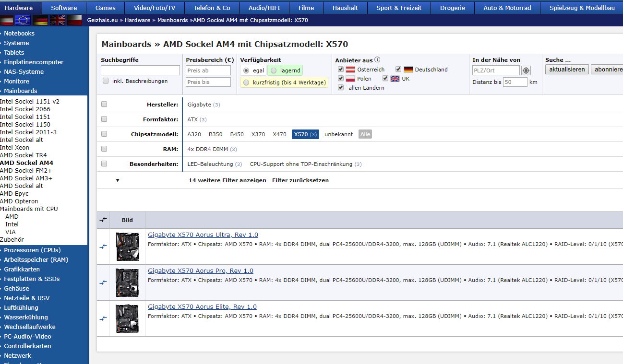Open the Games top tab
This screenshot has height=364, width=623.
pos(106,8)
